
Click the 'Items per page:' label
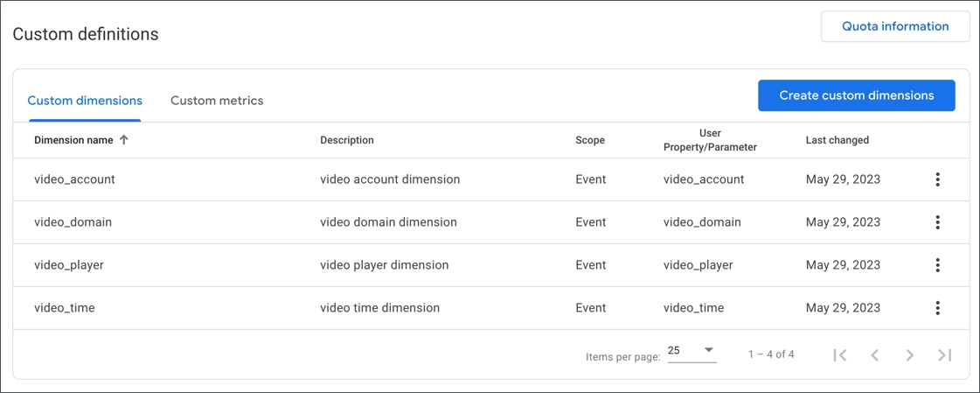[x=623, y=357]
